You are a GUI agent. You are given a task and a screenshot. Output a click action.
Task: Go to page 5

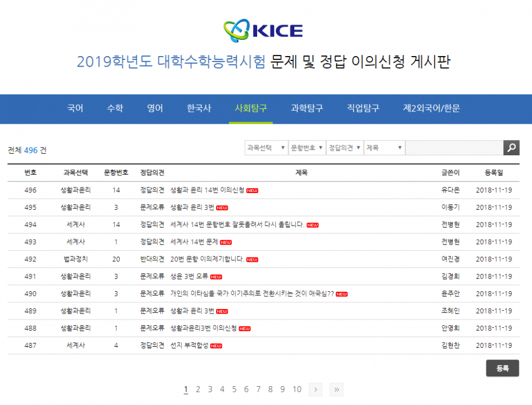(234, 389)
